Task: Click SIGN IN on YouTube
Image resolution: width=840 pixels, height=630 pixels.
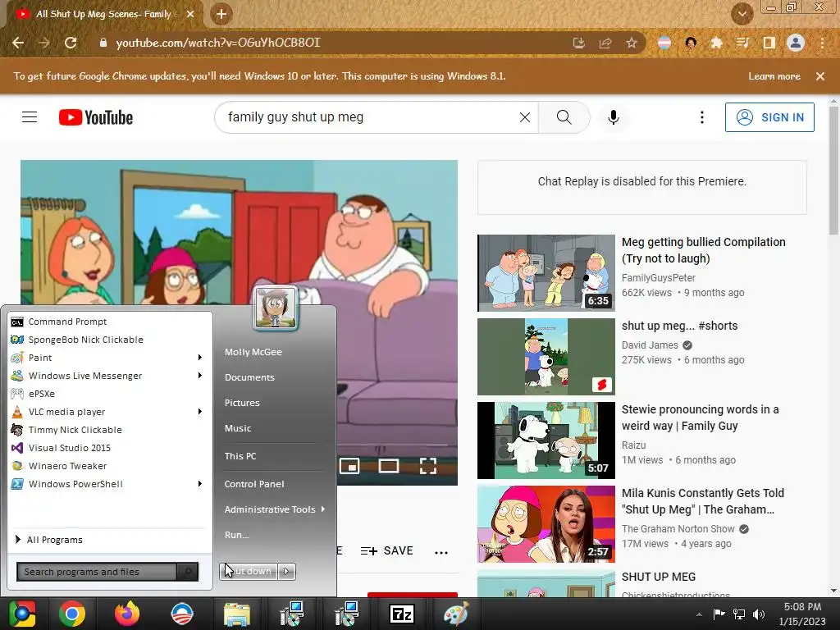Action: coord(769,117)
